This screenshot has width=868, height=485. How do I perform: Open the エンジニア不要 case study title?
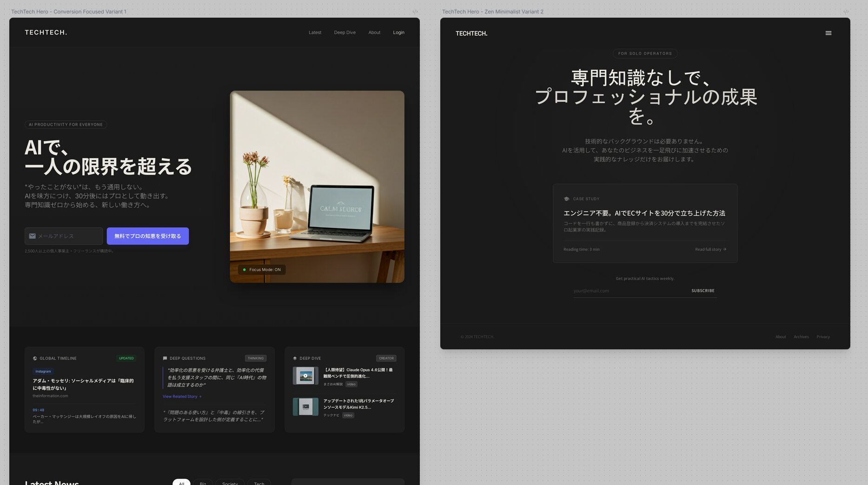[644, 213]
